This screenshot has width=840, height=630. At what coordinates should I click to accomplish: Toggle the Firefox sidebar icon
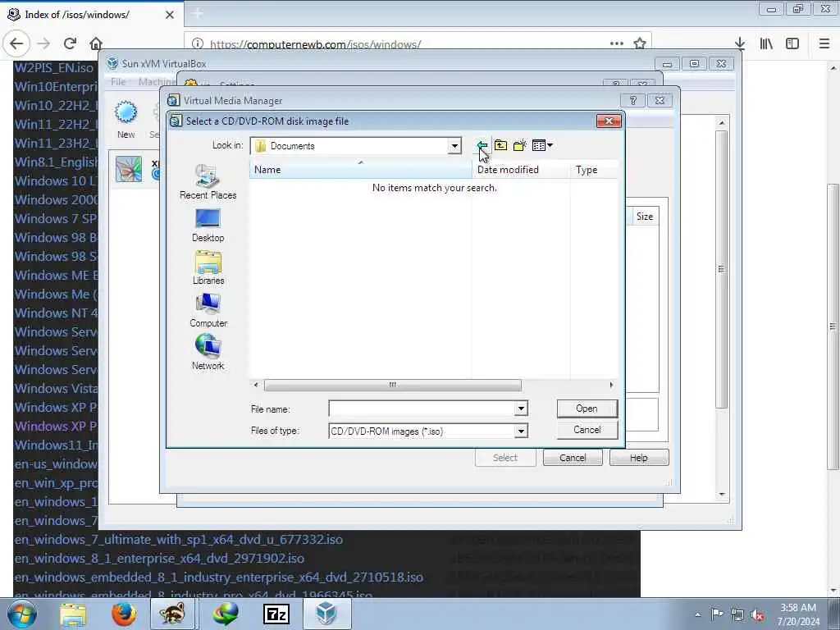point(792,43)
